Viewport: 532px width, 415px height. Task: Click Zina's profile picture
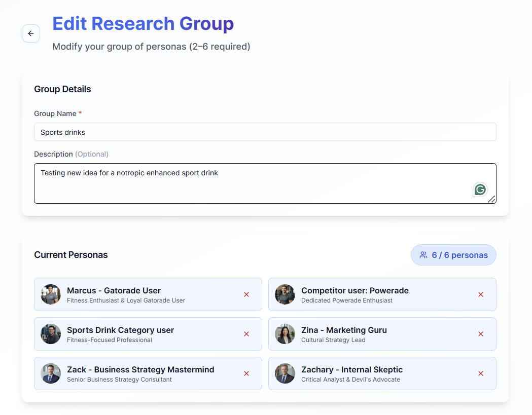[x=285, y=334]
